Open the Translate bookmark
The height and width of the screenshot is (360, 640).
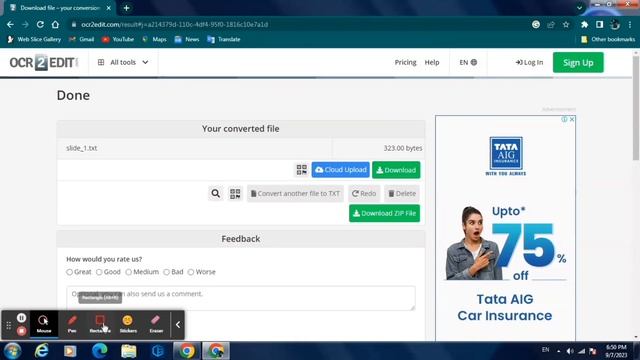click(224, 39)
